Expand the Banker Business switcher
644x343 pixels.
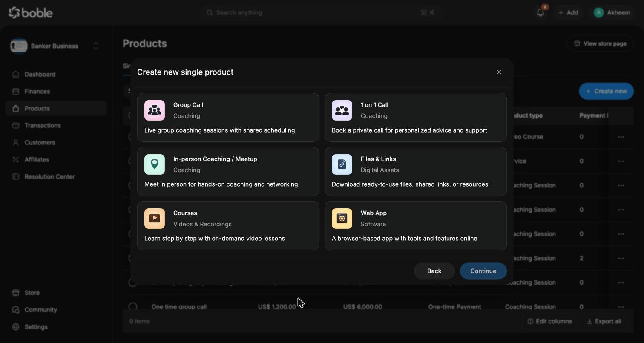(x=96, y=46)
